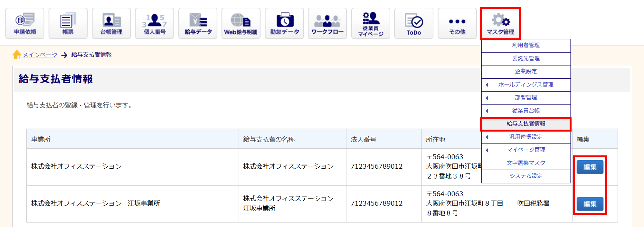644x227 pixels.
Task: Open 勤怠データ clock icon
Action: pos(284,23)
